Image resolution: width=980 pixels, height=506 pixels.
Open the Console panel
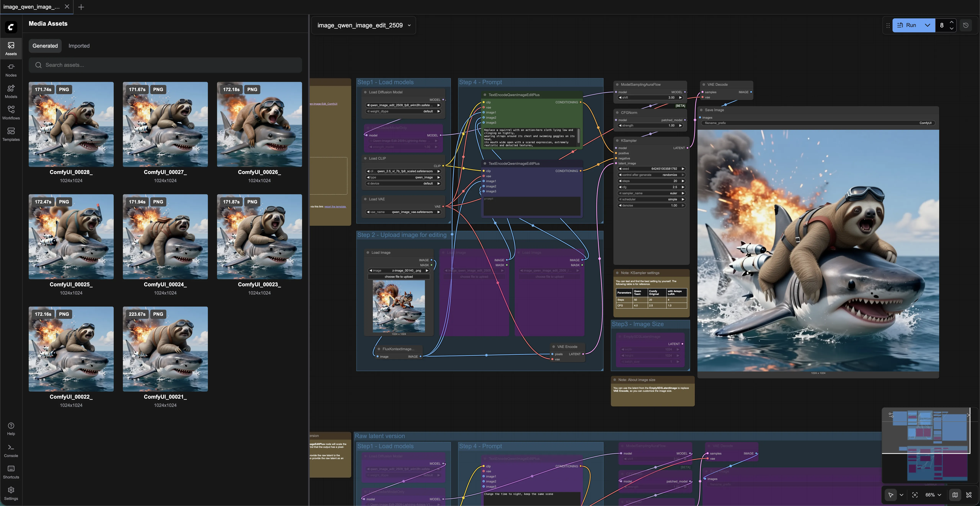[11, 451]
